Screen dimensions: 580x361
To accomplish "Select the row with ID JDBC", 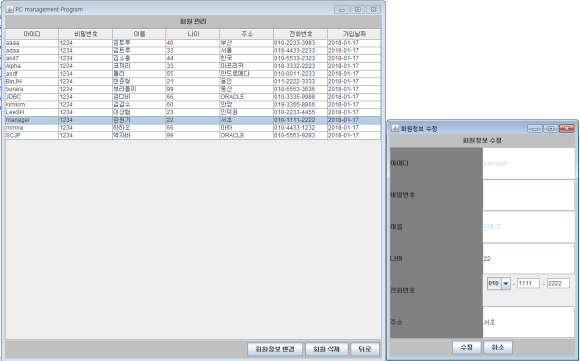I will (193, 97).
